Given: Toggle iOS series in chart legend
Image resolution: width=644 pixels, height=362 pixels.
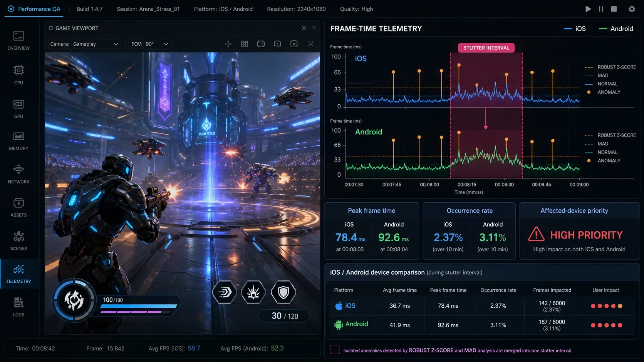Looking at the screenshot, I should point(575,28).
